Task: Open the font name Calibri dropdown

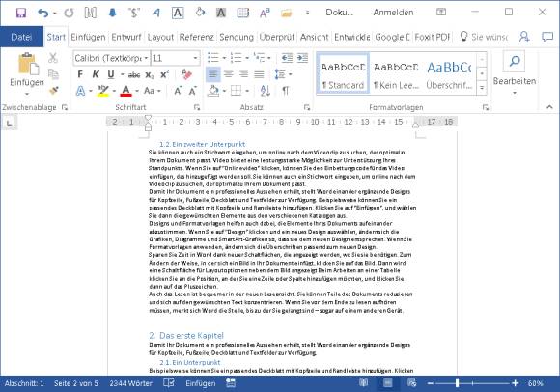Action: point(146,58)
